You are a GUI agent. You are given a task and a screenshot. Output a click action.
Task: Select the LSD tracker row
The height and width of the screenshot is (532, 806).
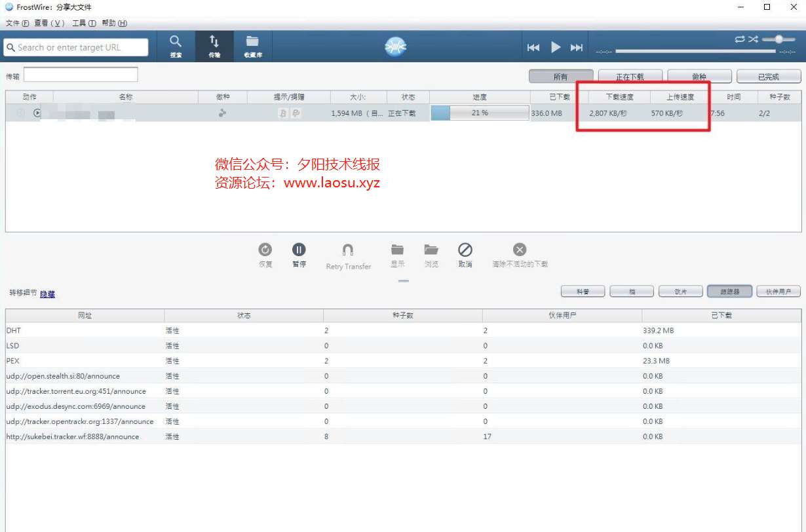click(403, 345)
